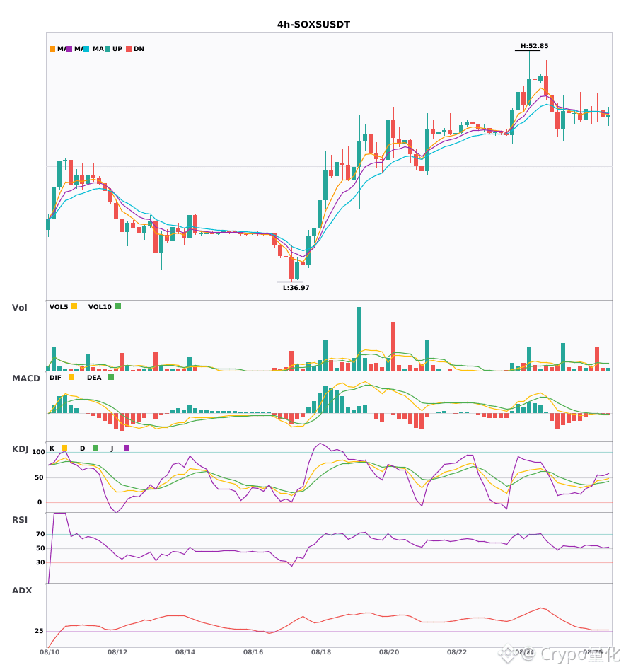Image resolution: width=626 pixels, height=672 pixels.
Task: Click the 70 value on the RSI axis
Action: [x=40, y=534]
